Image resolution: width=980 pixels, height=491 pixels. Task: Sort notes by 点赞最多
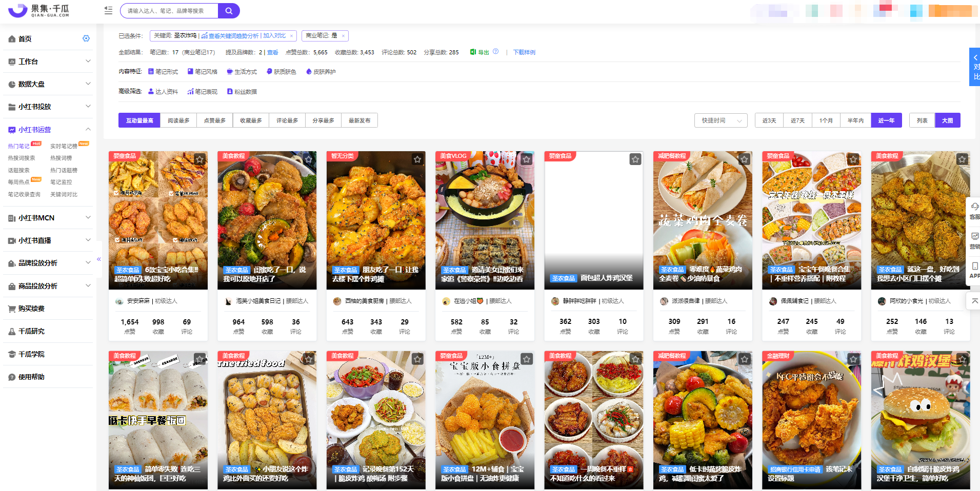pos(215,120)
